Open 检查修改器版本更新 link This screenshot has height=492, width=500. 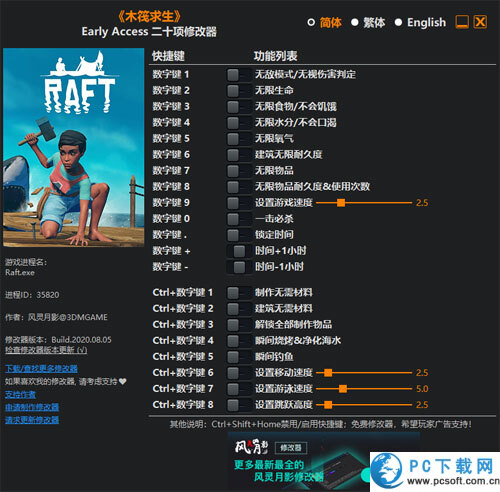[46, 350]
